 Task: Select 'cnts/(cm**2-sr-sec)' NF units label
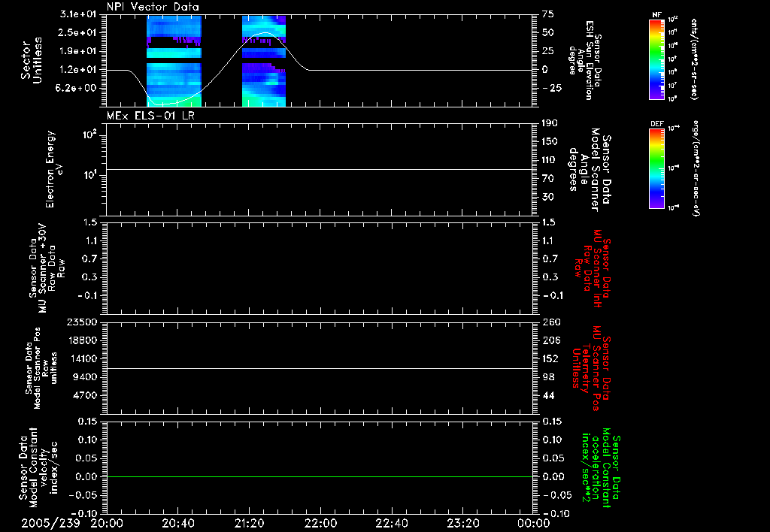pos(694,59)
